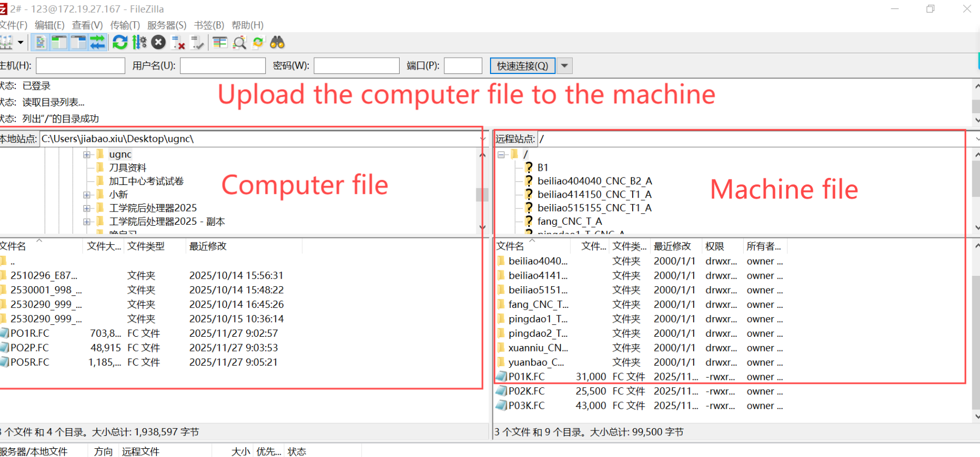The height and width of the screenshot is (457, 980).
Task: Expand the 小新 folder in local tree
Action: (x=87, y=195)
